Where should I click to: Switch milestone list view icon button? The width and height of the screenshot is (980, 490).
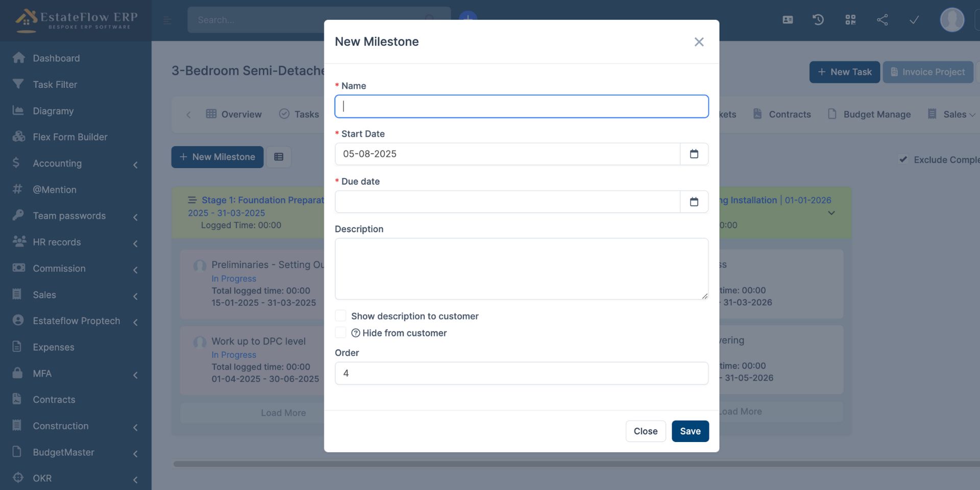279,157
